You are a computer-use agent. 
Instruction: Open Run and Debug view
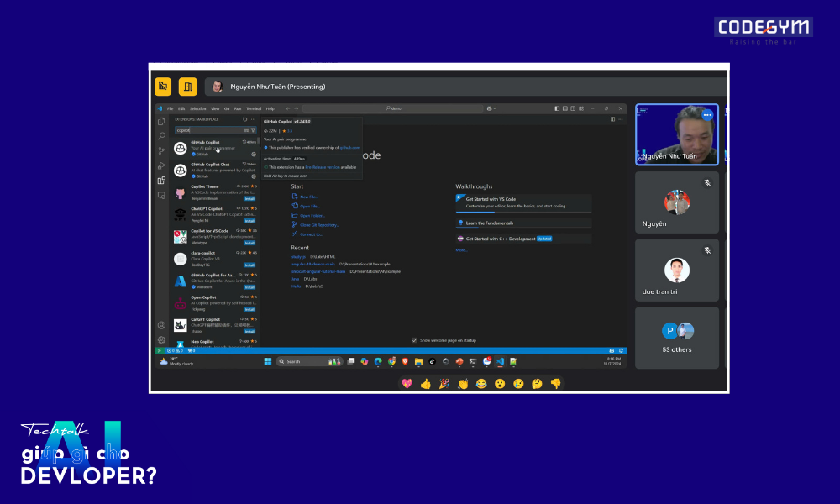(161, 165)
